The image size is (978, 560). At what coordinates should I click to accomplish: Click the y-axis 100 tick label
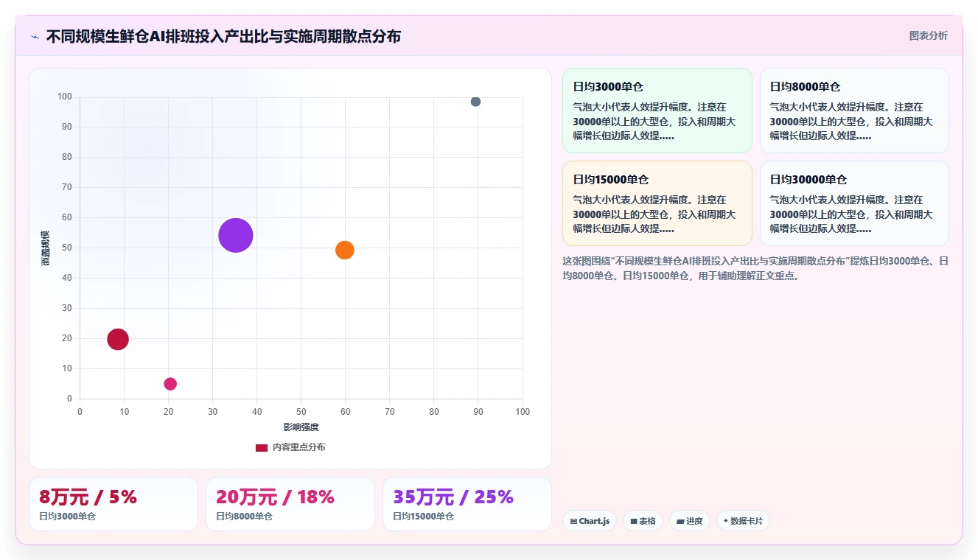[x=65, y=97]
